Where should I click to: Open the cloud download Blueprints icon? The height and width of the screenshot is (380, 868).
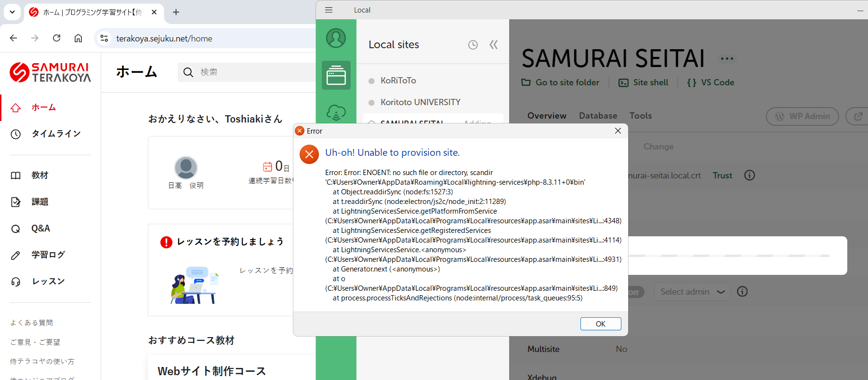click(x=336, y=112)
